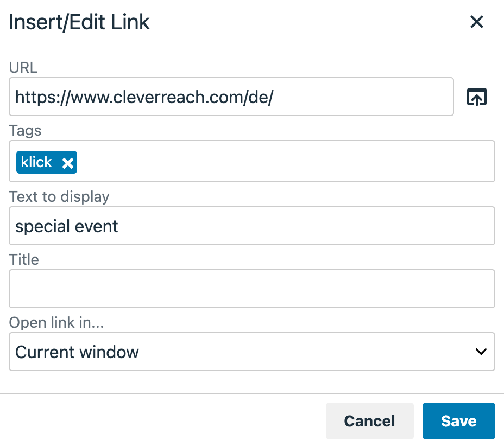Viewport: 504px width, 446px height.
Task: Click the URL field label
Action: point(23,67)
